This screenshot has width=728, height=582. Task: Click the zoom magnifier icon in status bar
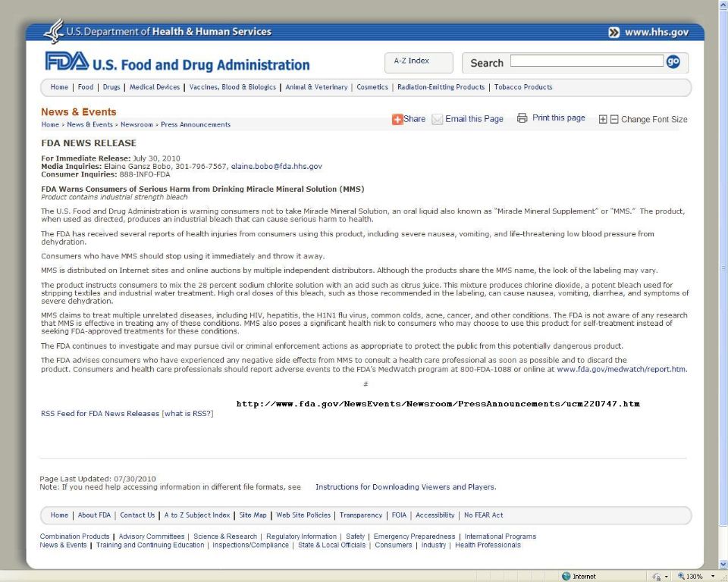click(x=681, y=577)
